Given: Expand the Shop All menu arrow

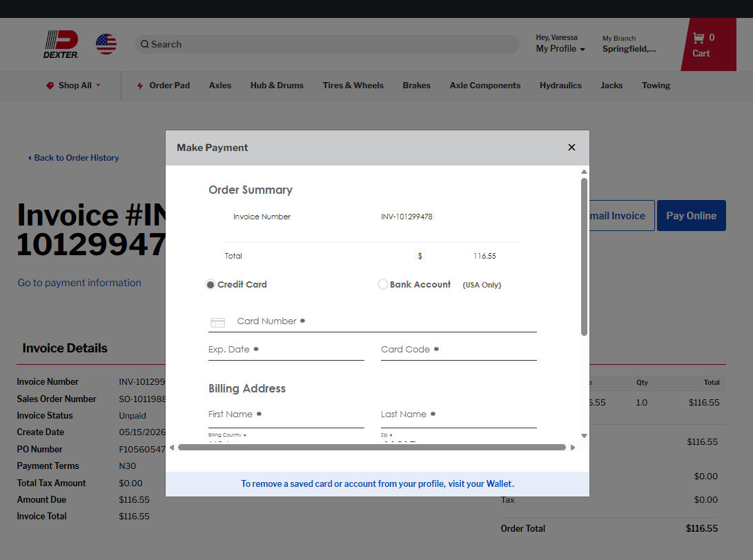Looking at the screenshot, I should (x=99, y=86).
